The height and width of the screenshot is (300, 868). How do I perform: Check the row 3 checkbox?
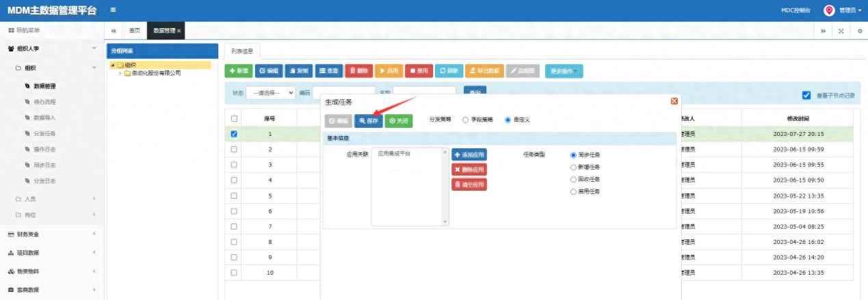coord(234,165)
